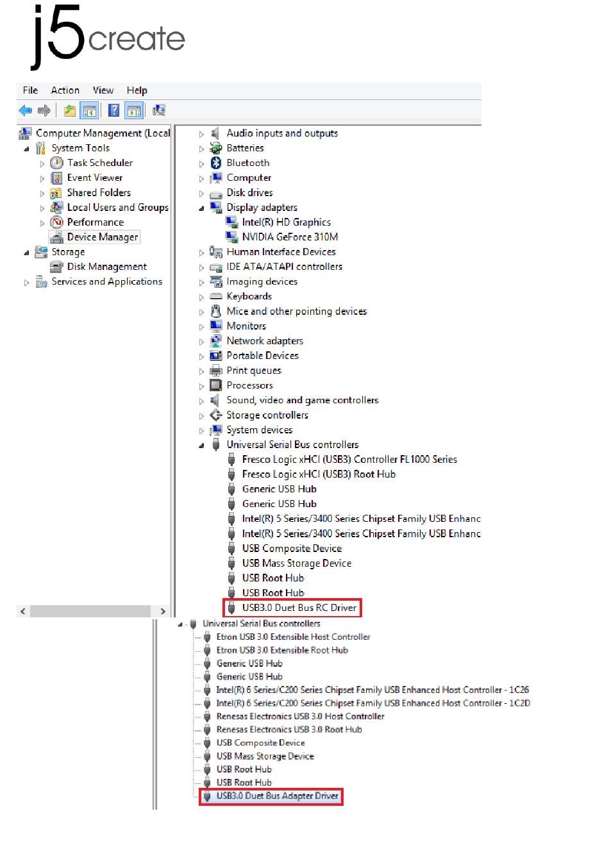Expand the Task Scheduler node

coord(42,163)
